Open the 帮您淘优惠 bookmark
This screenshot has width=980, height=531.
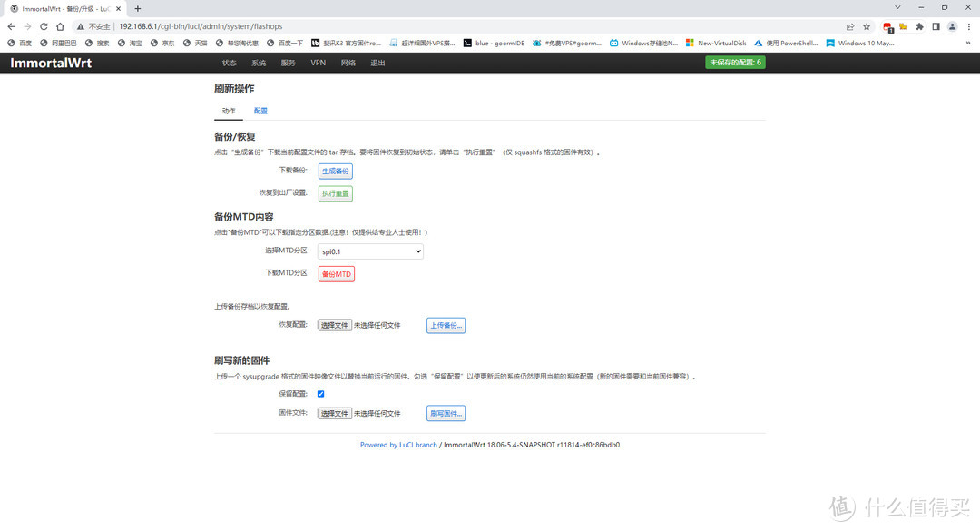(237, 44)
